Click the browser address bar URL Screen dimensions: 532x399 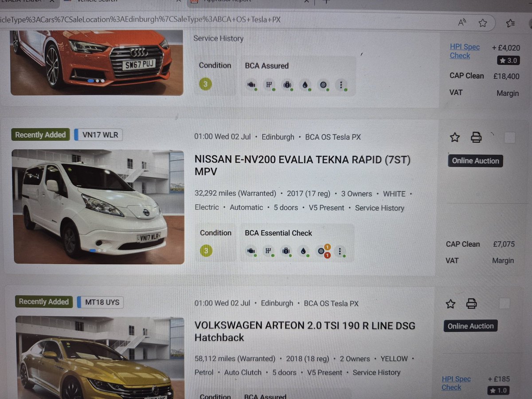pos(140,20)
